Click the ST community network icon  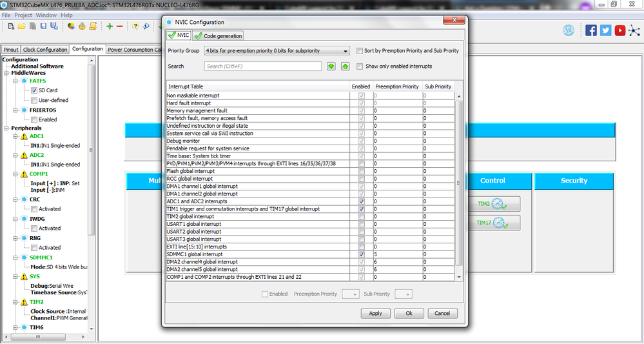pyautogui.click(x=634, y=30)
